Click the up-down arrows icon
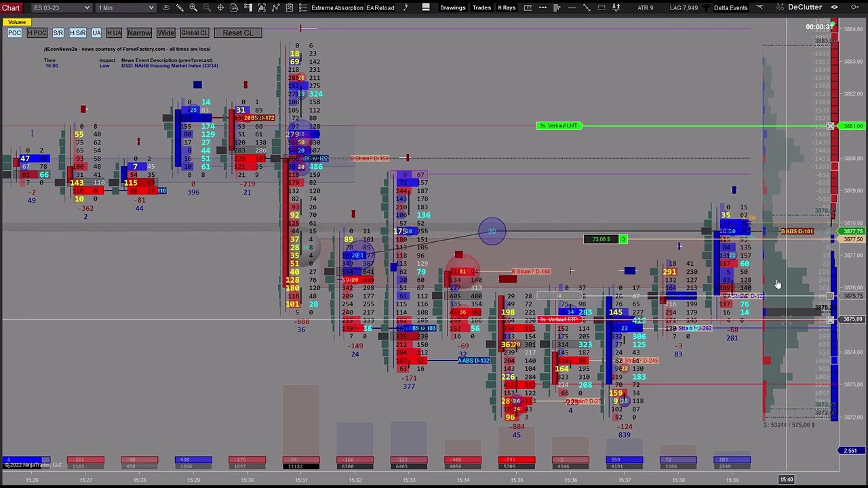 click(x=616, y=7)
